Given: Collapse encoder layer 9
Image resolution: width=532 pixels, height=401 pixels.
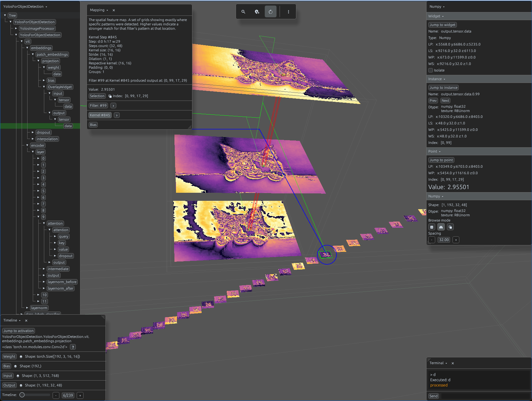Looking at the screenshot, I should 38,217.
